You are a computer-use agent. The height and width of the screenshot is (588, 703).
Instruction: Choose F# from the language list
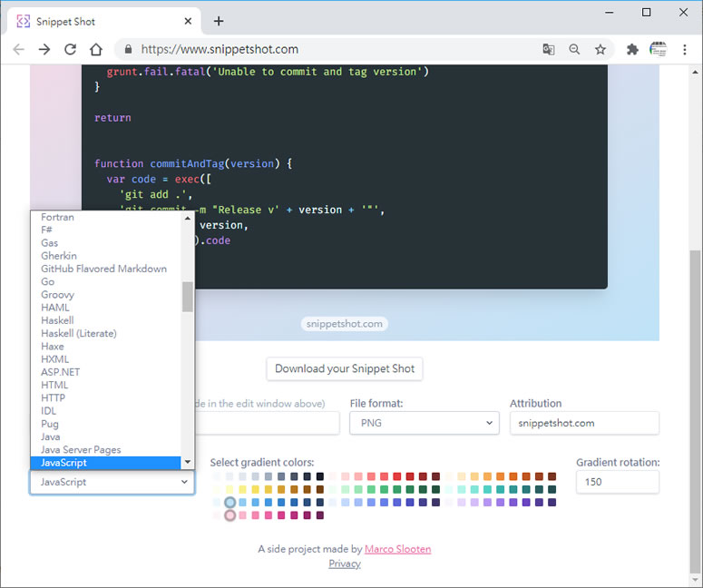click(x=105, y=230)
